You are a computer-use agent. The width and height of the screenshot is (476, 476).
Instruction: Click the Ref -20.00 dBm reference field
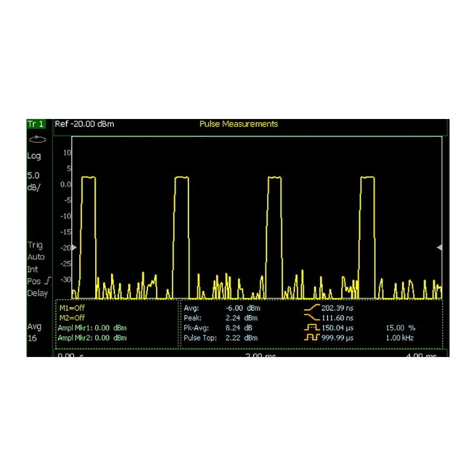click(x=85, y=124)
